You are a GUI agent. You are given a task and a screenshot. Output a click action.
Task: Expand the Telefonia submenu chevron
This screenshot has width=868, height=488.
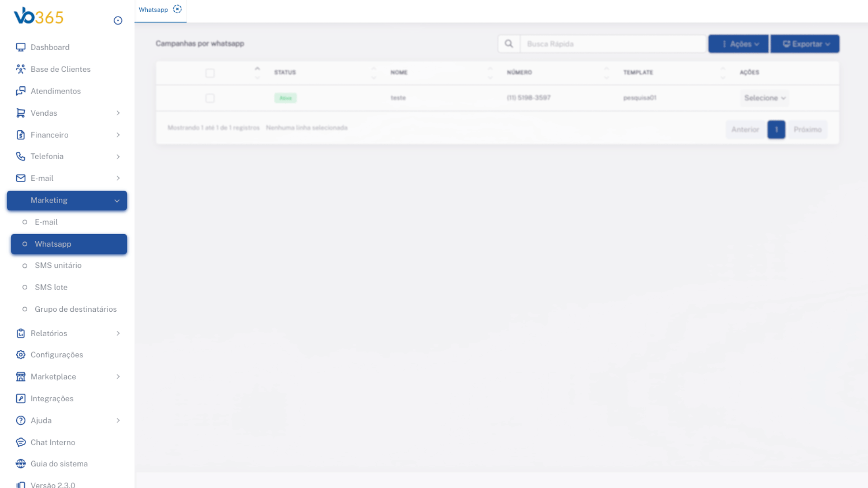pyautogui.click(x=118, y=157)
